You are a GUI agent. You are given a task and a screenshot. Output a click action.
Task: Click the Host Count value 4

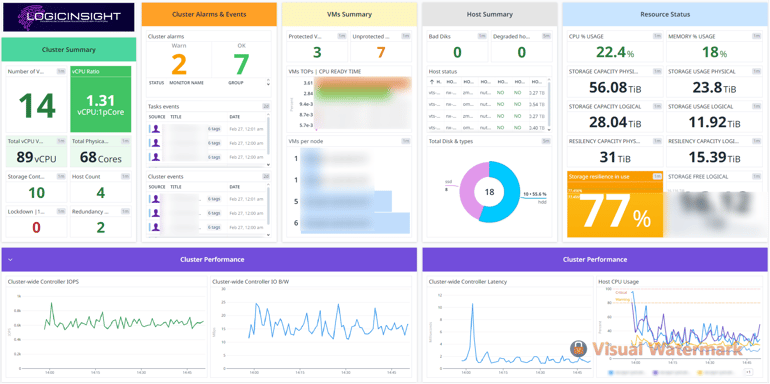coord(101,193)
